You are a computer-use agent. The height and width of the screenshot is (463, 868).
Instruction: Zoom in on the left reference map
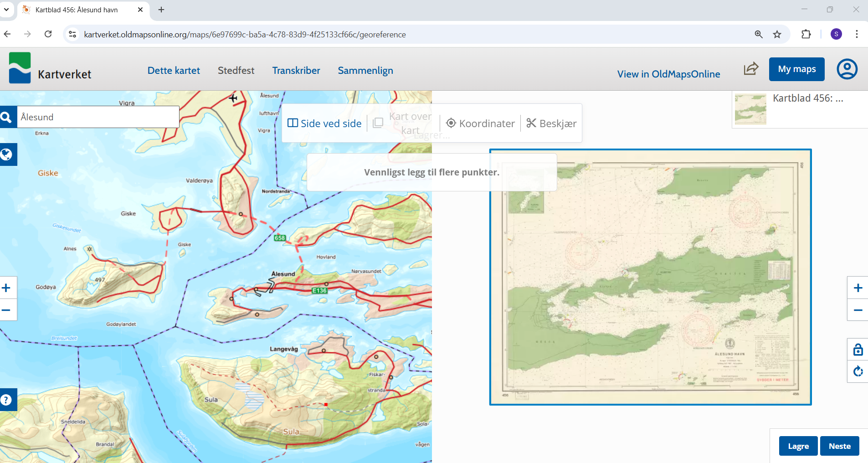pos(6,288)
